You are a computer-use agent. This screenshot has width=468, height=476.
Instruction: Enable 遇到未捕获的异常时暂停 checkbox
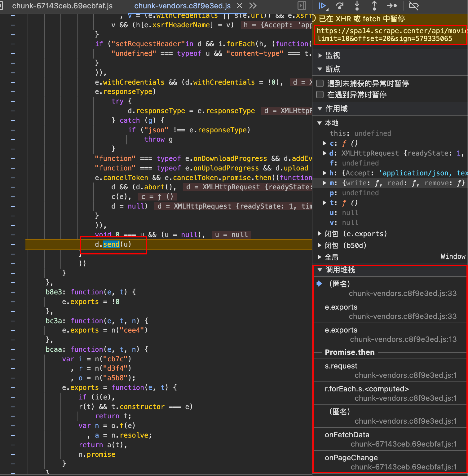pyautogui.click(x=320, y=83)
